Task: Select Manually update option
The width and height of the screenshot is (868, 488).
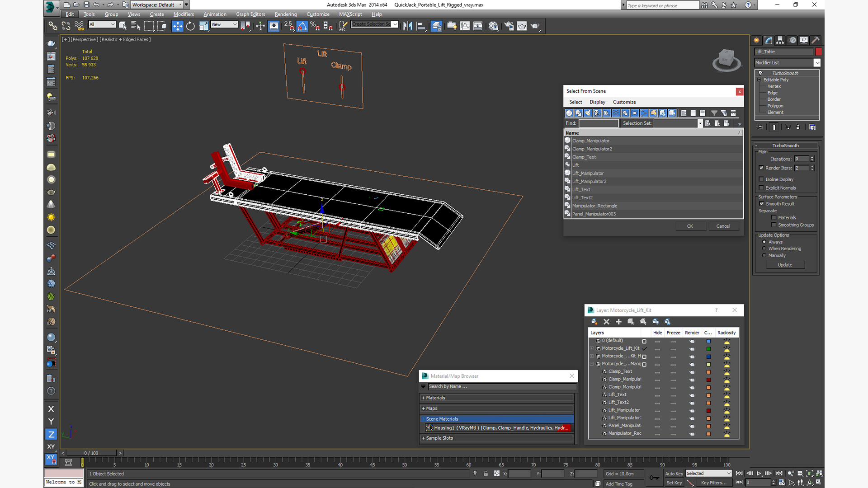Action: pyautogui.click(x=764, y=255)
